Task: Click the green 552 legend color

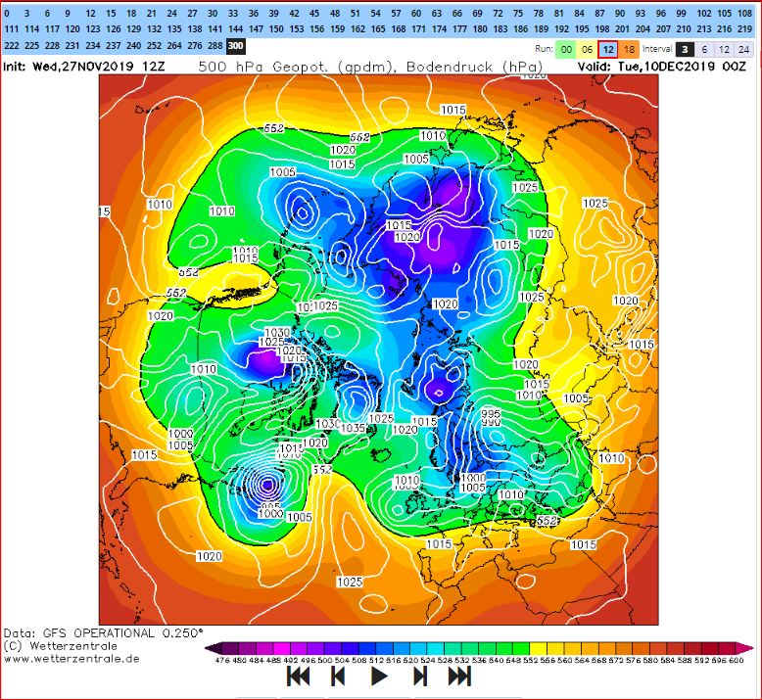Action: [x=521, y=648]
